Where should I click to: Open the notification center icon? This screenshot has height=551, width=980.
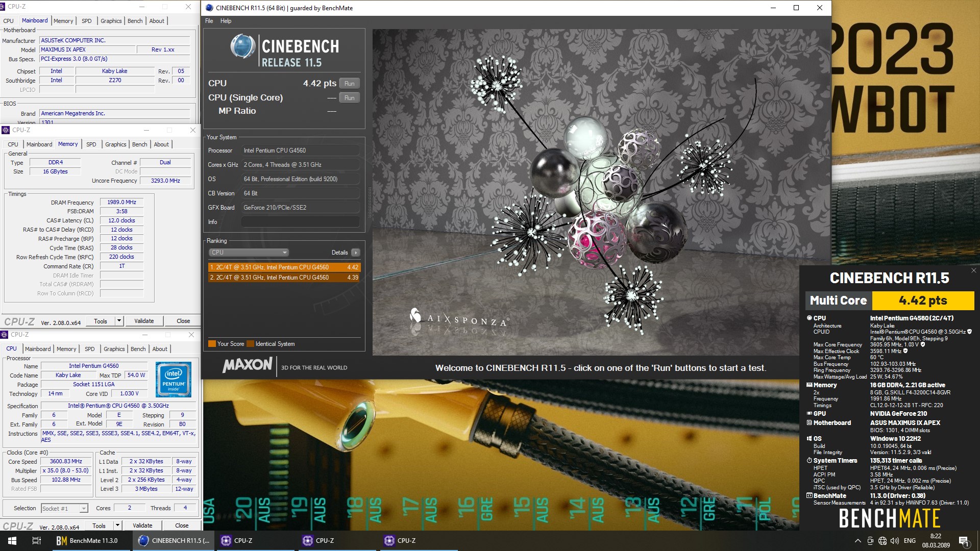(964, 541)
